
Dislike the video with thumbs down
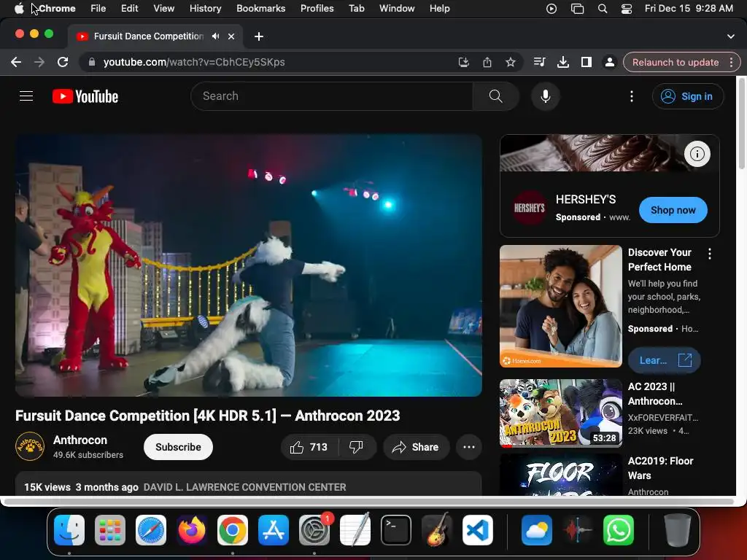point(357,447)
